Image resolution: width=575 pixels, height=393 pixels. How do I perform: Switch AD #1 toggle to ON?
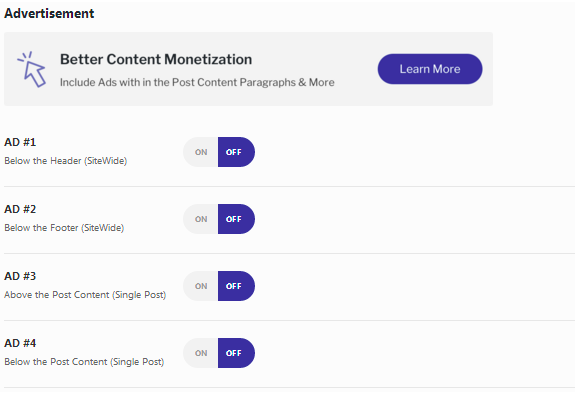[x=201, y=152]
